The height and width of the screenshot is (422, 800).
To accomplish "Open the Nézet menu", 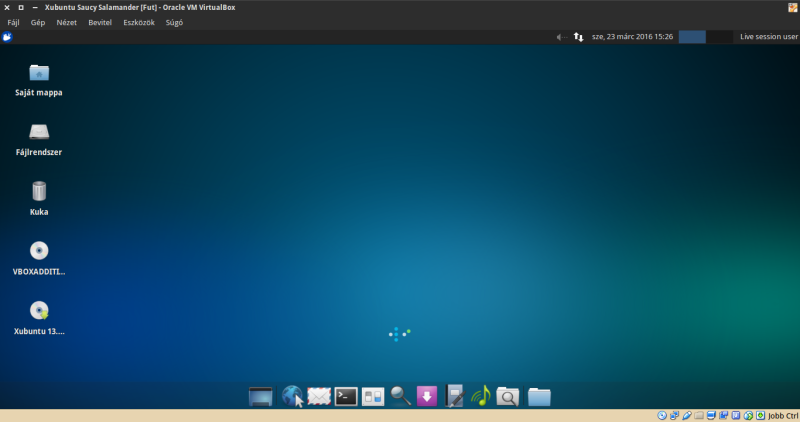I will click(66, 22).
